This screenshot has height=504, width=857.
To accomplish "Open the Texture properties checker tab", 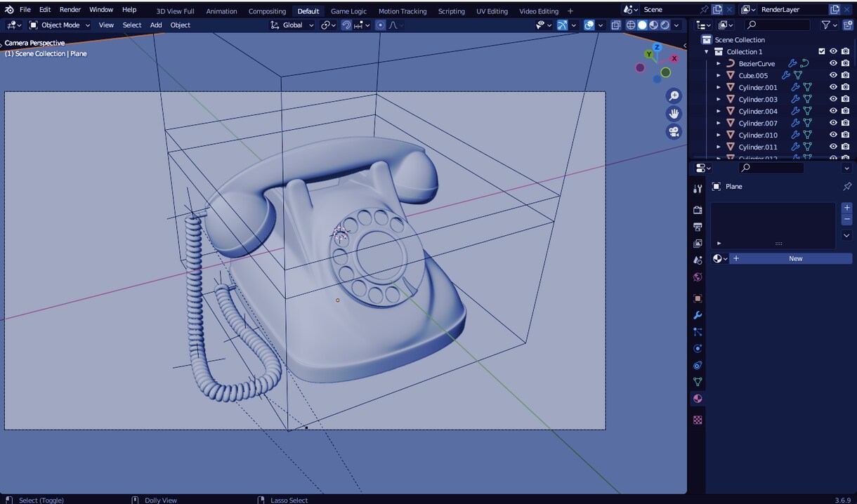I will [x=698, y=420].
